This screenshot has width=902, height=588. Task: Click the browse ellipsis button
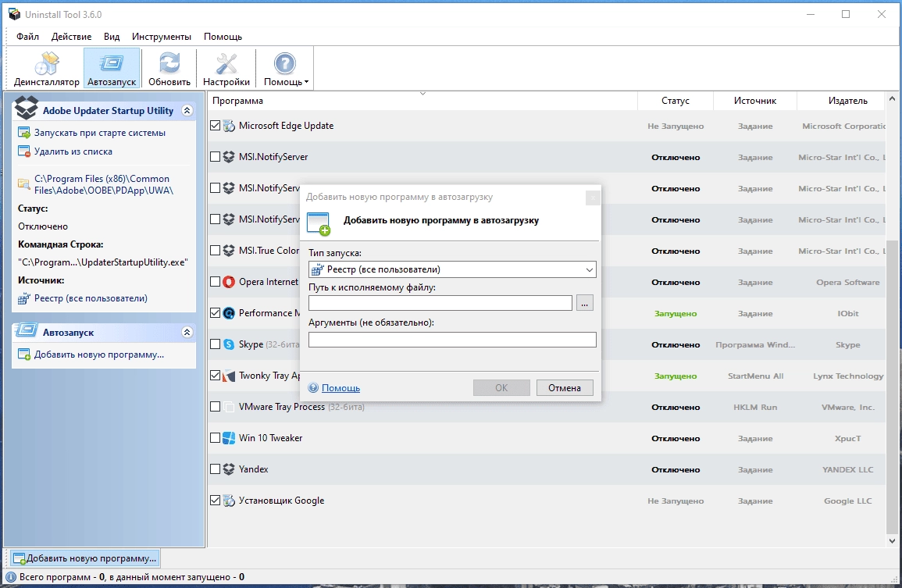click(584, 303)
